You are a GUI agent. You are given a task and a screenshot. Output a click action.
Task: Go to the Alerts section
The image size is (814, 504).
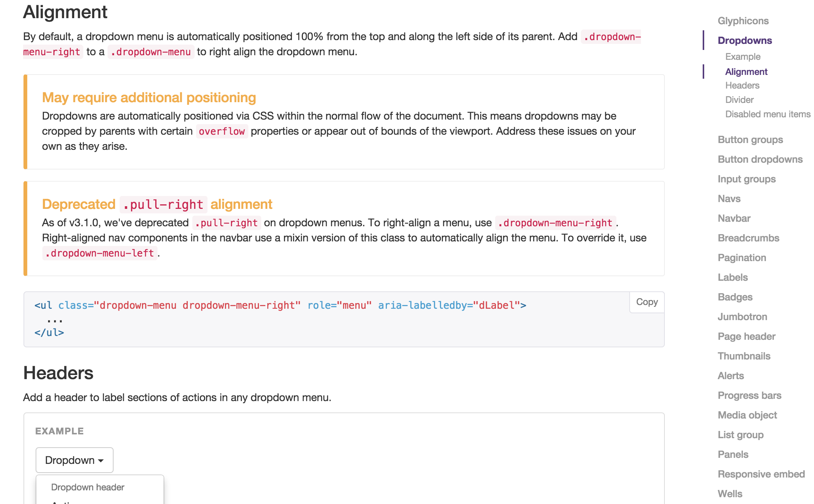tap(731, 376)
